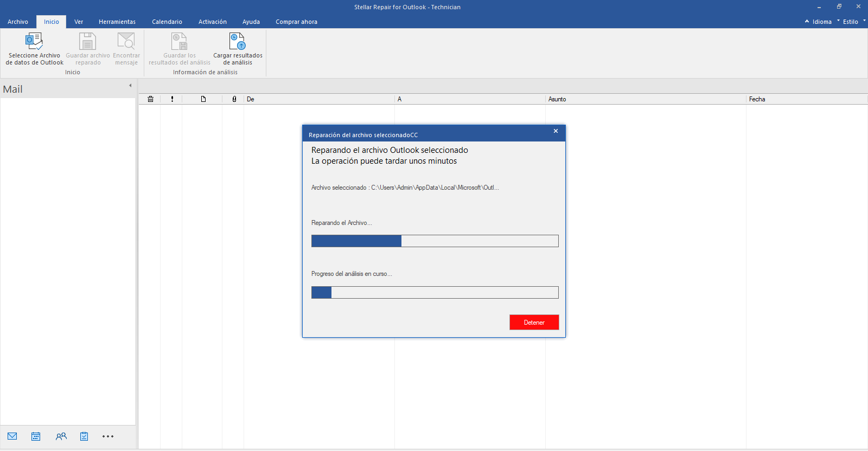Click Cargar resultados de análisis icon
868x451 pixels.
tap(238, 41)
